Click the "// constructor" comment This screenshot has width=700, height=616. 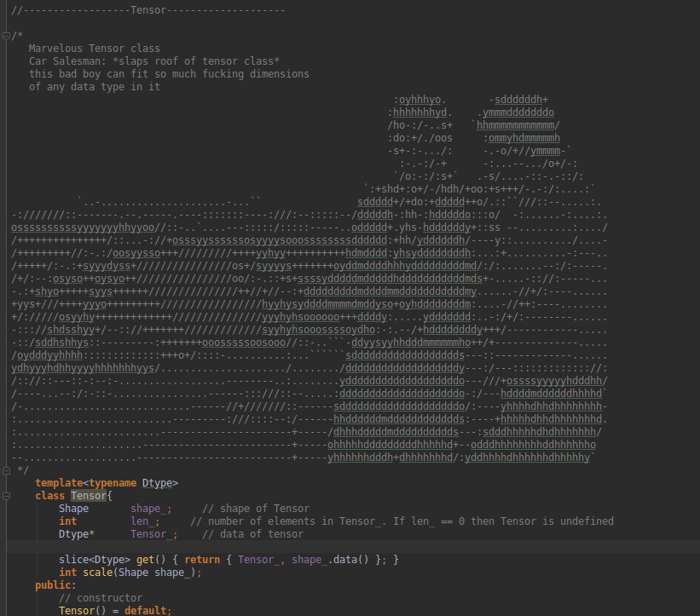click(101, 598)
